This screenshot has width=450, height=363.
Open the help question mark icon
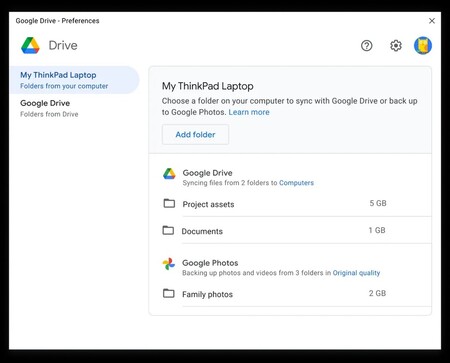point(367,46)
